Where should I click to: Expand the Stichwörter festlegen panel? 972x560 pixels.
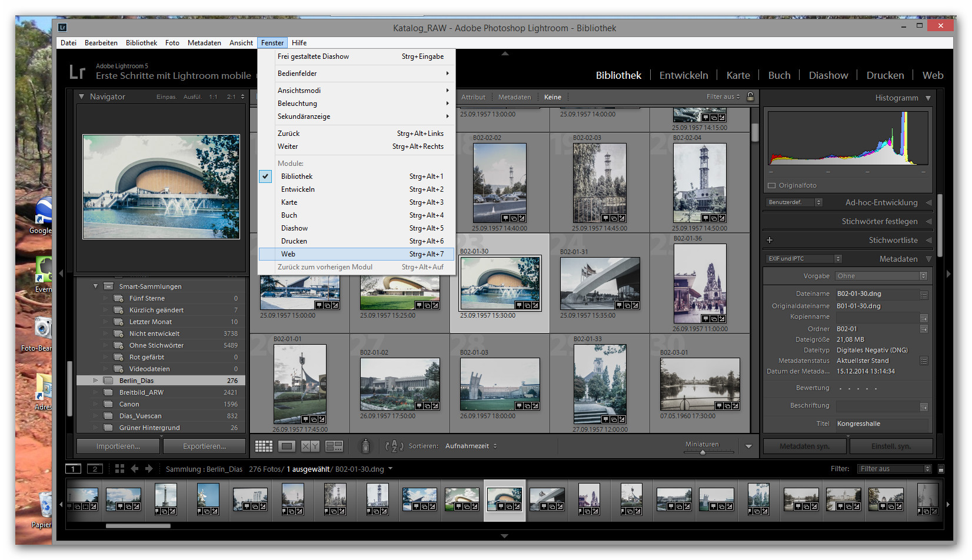click(928, 221)
